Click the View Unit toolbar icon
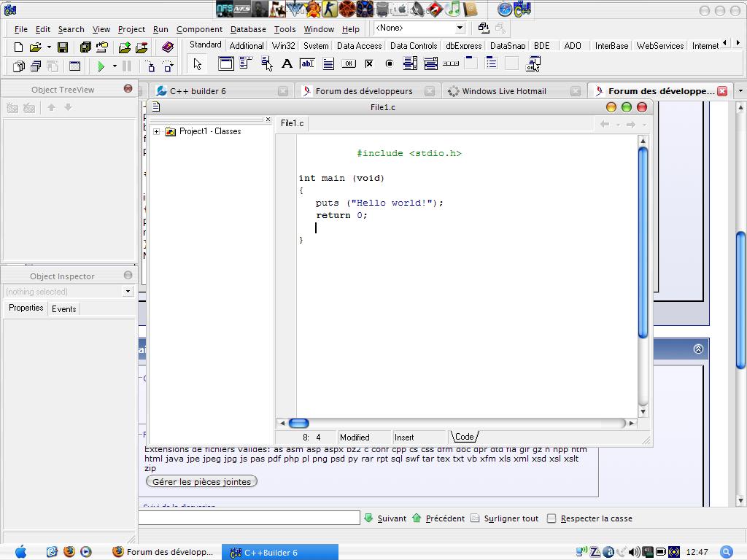The width and height of the screenshot is (747, 560). pos(18,66)
